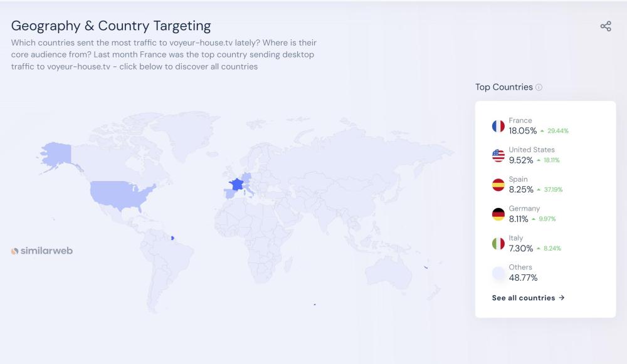
Task: Click the Spain flag icon
Action: coord(498,185)
